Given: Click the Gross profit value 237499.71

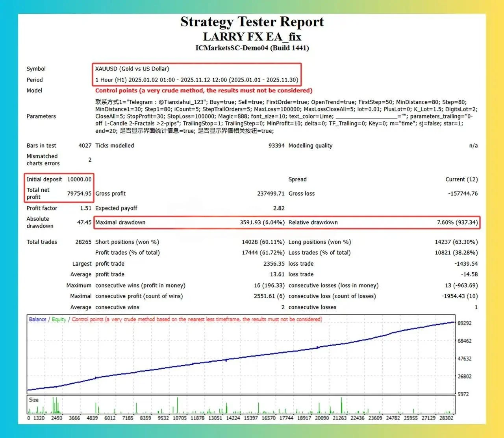Looking at the screenshot, I should (x=271, y=194).
